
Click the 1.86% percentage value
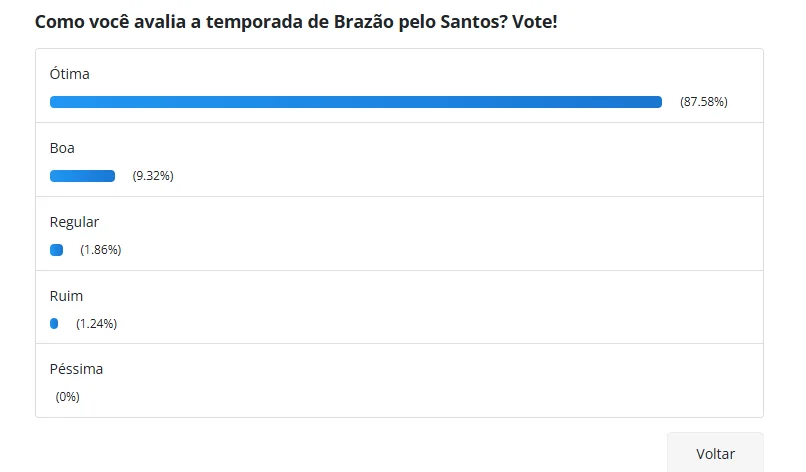(101, 250)
